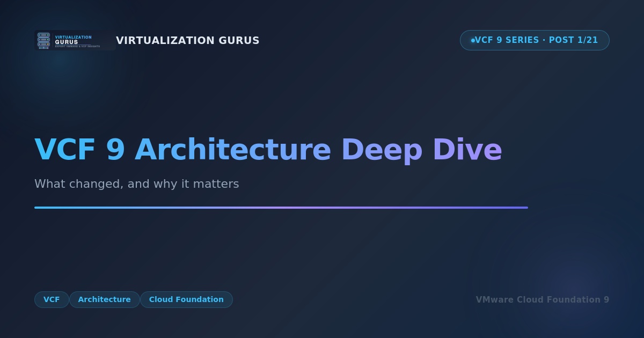Open the VCF 9 Series Post 1/21 badge
Viewport: 644px width, 338px height.
535,40
